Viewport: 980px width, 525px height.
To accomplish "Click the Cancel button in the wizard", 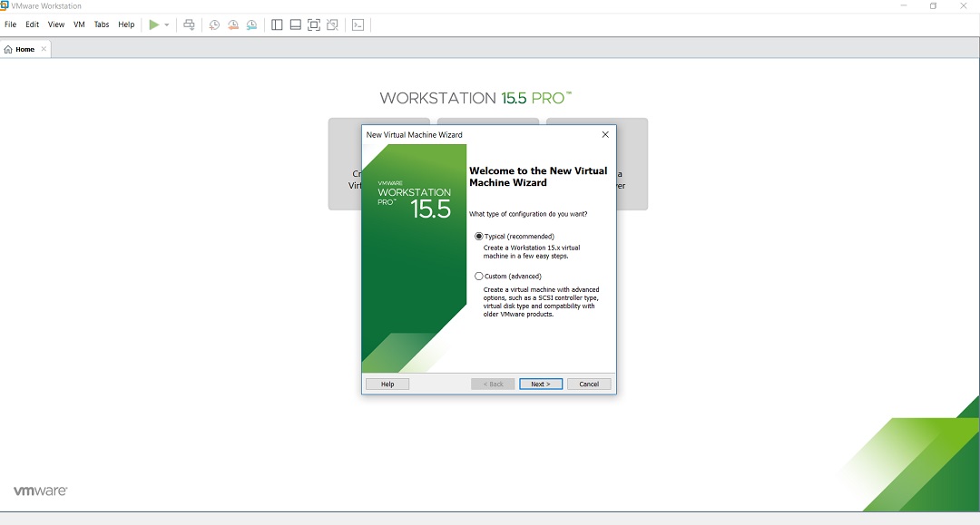I will click(x=589, y=384).
